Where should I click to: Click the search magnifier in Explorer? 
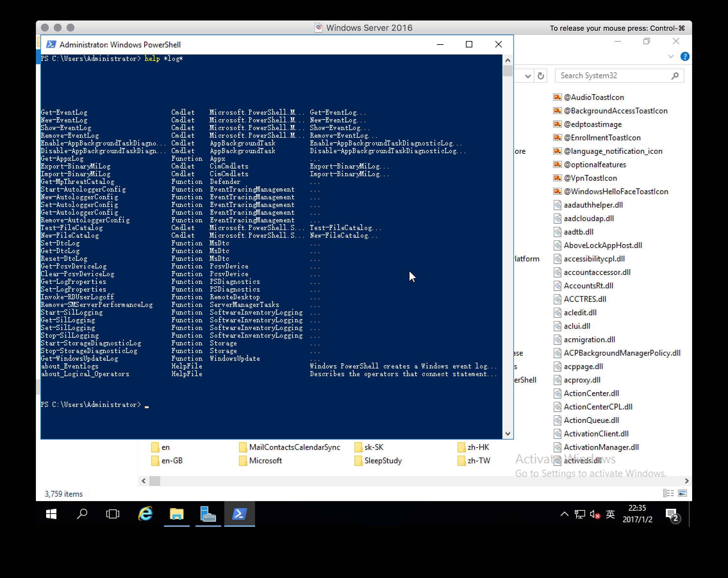(674, 76)
